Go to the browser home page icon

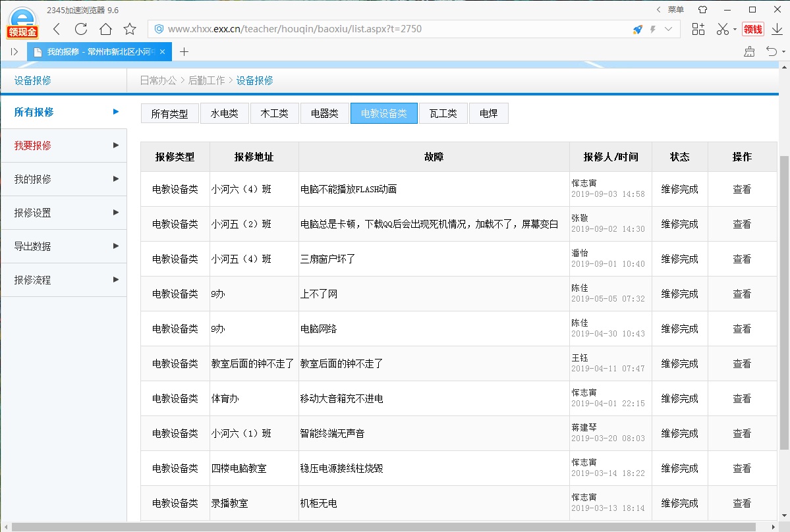tap(105, 29)
